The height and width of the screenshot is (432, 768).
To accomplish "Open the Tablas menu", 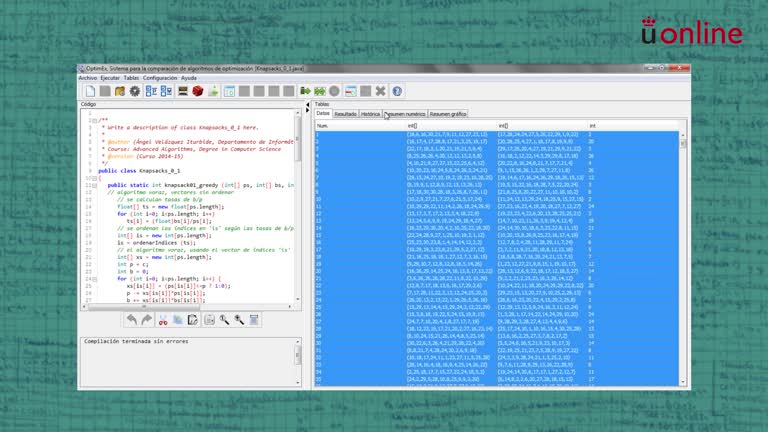I will [131, 78].
